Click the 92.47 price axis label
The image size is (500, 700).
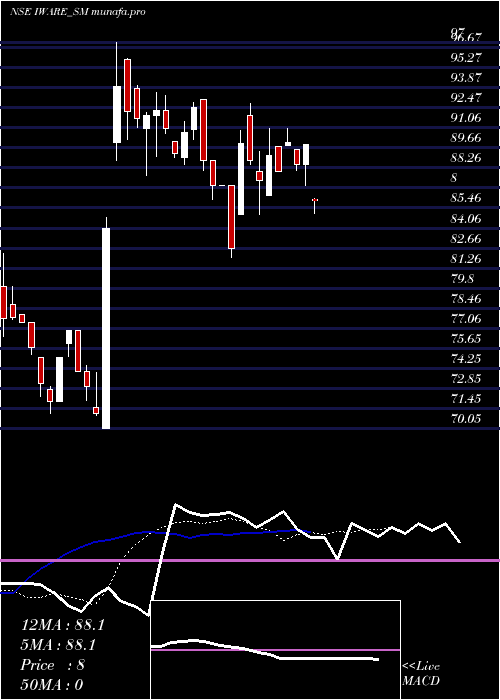[466, 98]
